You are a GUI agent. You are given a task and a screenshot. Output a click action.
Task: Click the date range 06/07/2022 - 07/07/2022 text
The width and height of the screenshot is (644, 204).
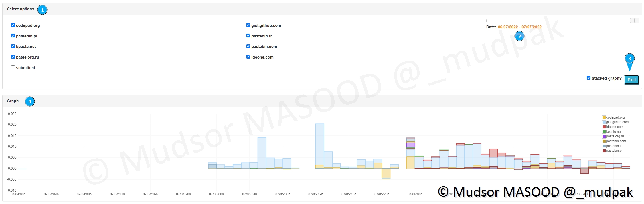tap(519, 27)
